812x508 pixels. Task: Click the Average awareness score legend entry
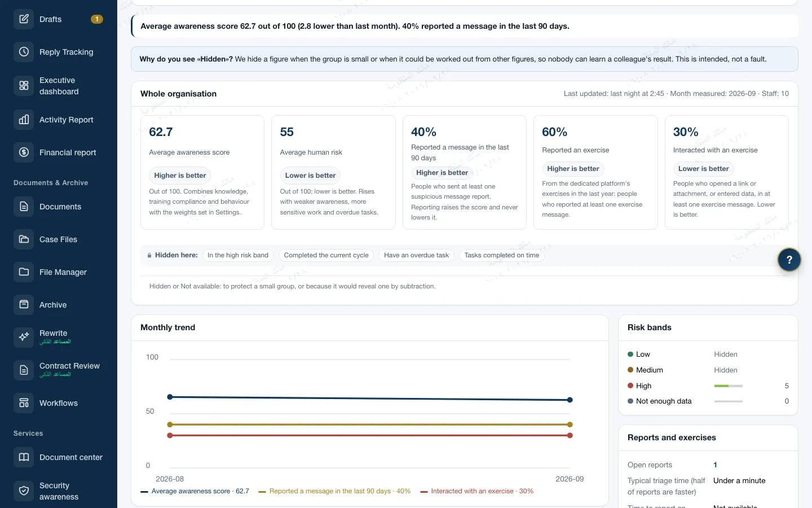coord(195,491)
